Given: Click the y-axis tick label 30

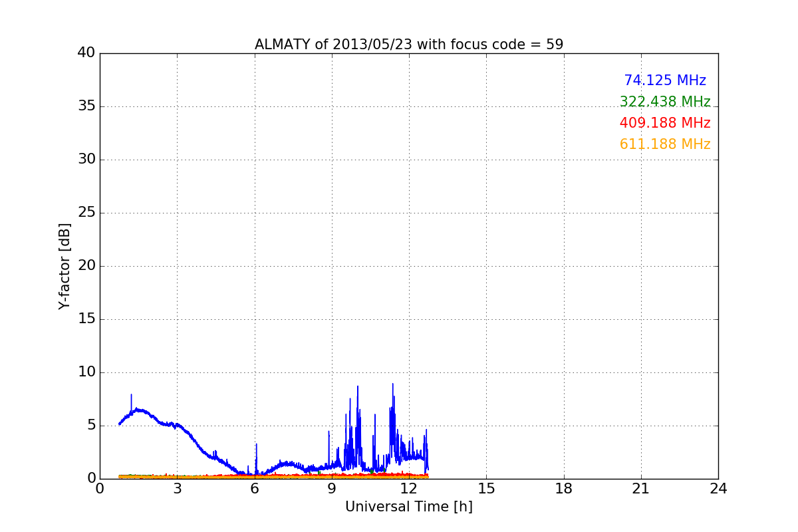Looking at the screenshot, I should click(86, 160).
